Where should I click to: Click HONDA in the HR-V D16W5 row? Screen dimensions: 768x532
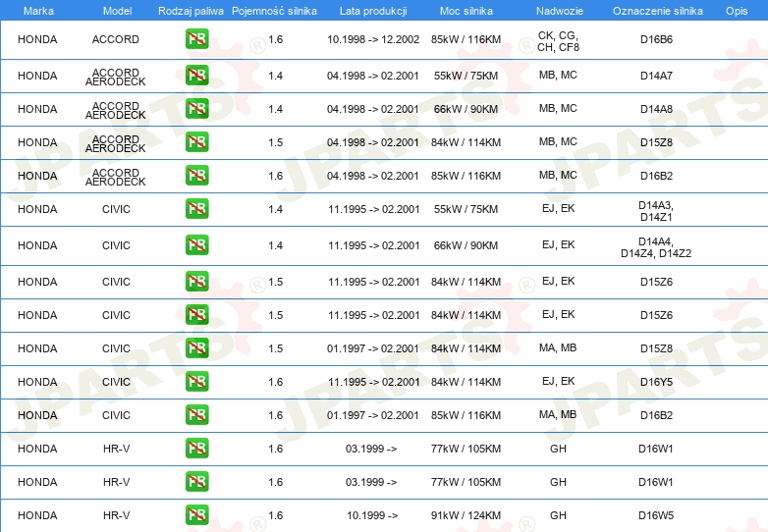(x=37, y=515)
